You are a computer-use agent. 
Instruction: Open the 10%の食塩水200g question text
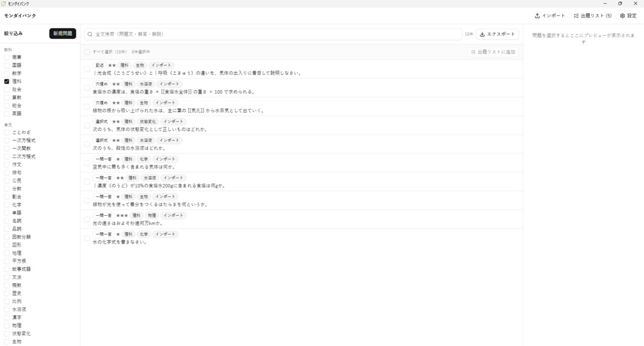[159, 186]
